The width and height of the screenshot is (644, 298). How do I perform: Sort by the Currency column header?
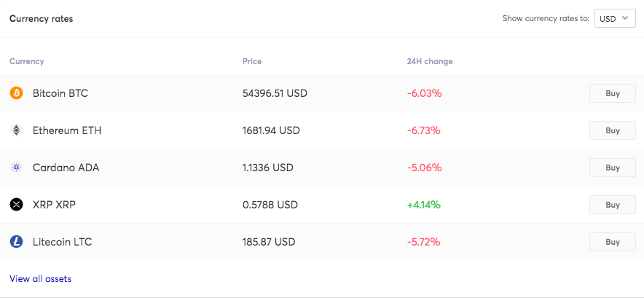[27, 61]
